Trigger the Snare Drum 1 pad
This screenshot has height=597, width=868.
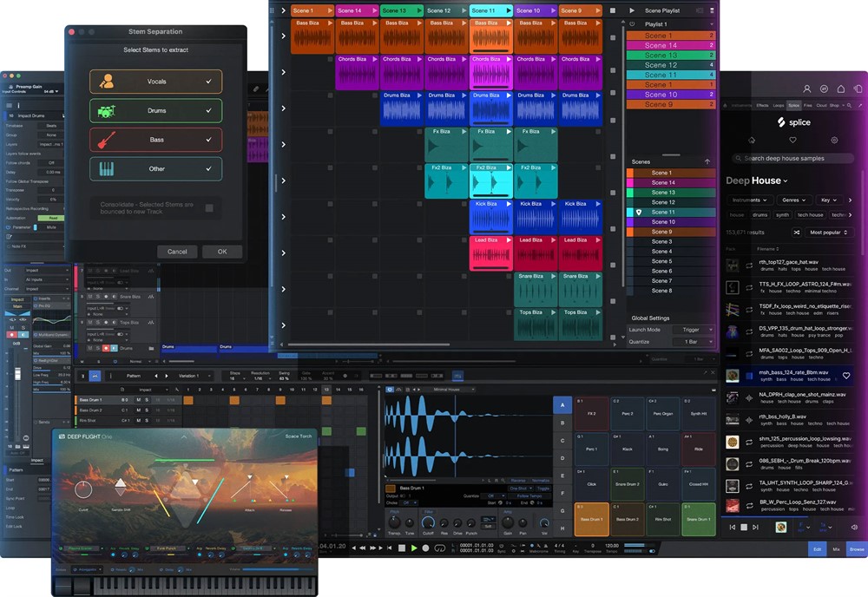pos(699,519)
